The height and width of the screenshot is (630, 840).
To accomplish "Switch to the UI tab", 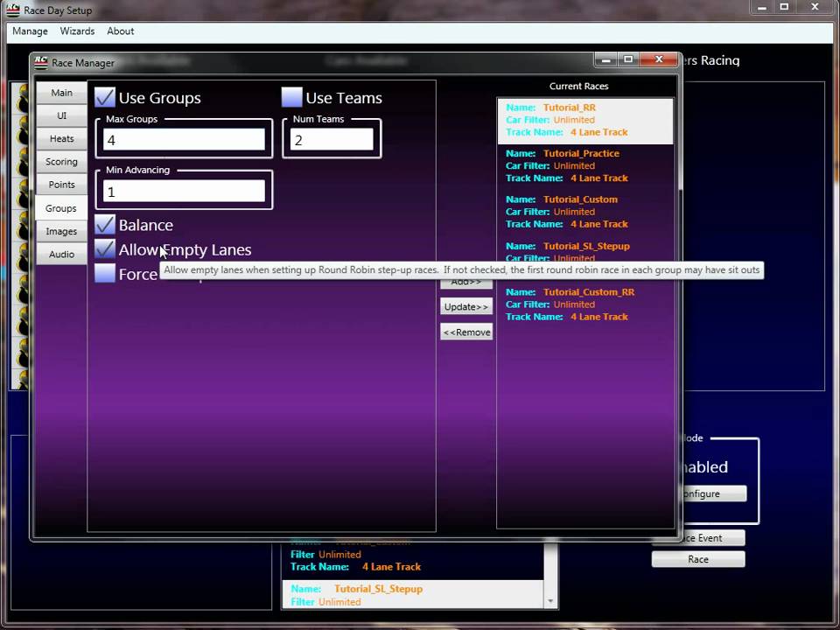I will click(61, 115).
